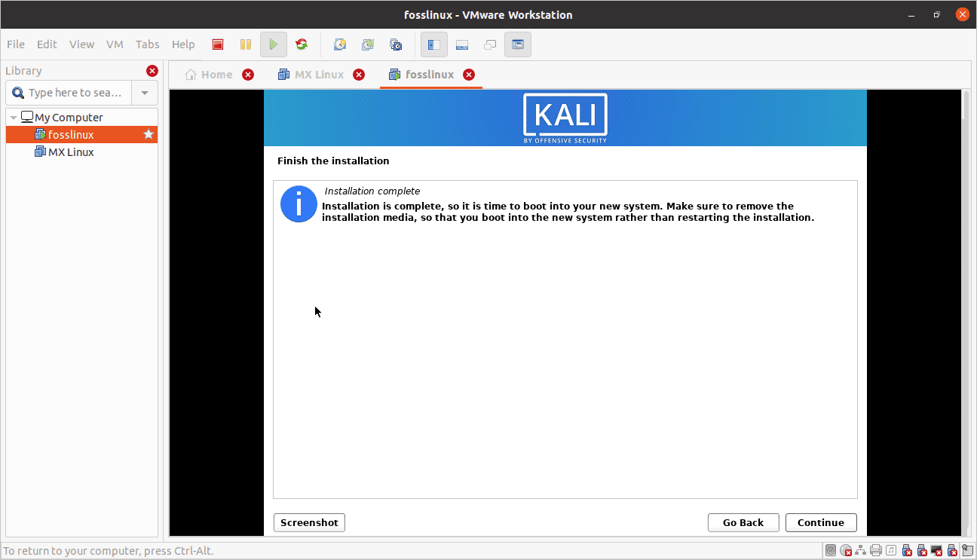Click the hard disk status bar icon
This screenshot has height=560, width=977.
831,551
